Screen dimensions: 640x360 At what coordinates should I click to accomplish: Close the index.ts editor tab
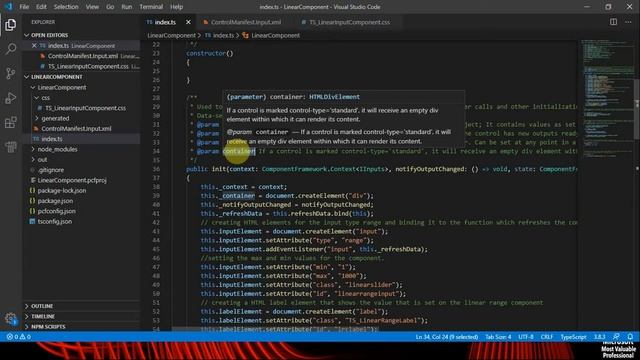click(x=188, y=22)
